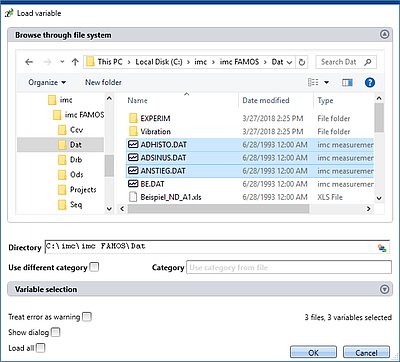Click This PC in address bar
This screenshot has height=362, width=400.
click(x=110, y=62)
